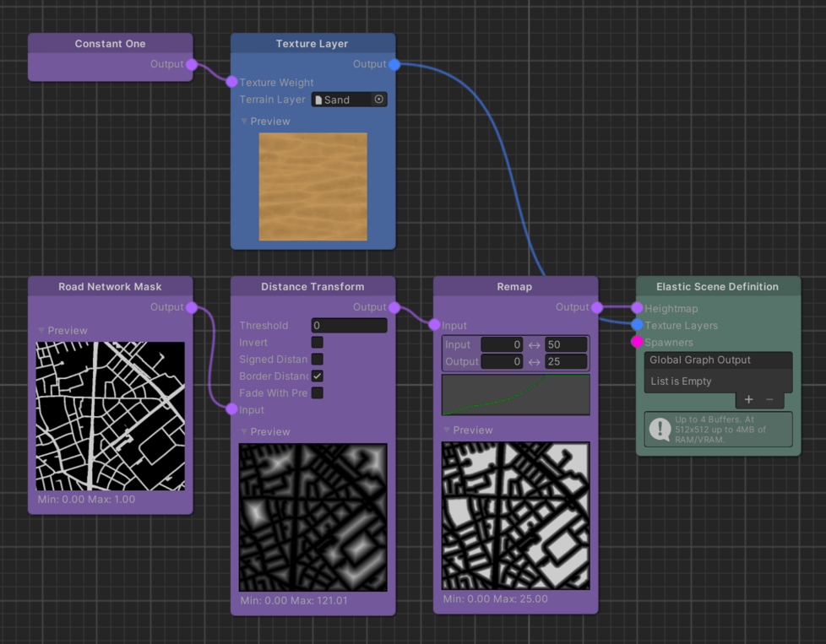Remove entry with the minus button

(769, 399)
